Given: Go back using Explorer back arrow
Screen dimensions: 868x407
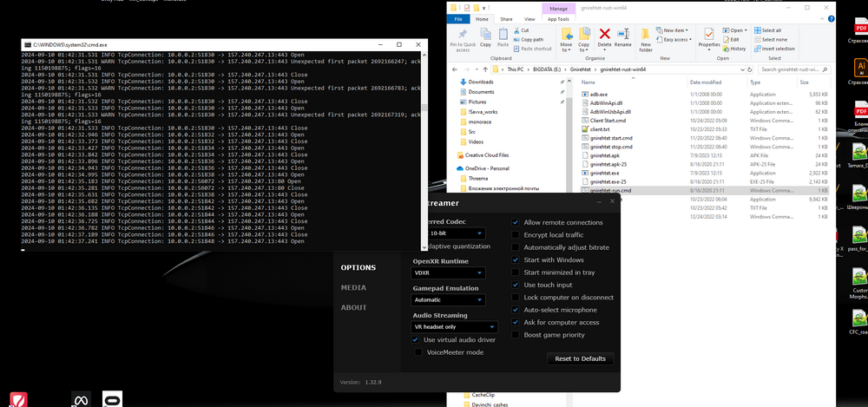Looking at the screenshot, I should (x=455, y=69).
